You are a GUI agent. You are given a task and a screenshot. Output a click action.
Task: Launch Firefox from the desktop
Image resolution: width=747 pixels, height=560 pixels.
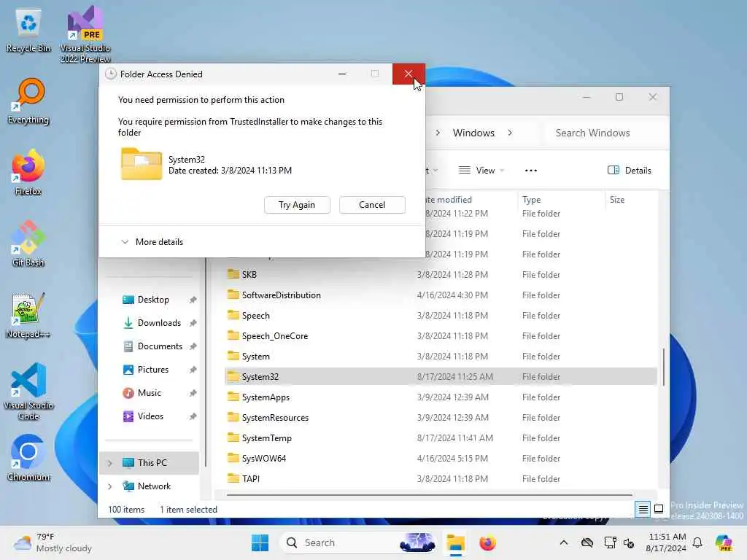click(28, 173)
